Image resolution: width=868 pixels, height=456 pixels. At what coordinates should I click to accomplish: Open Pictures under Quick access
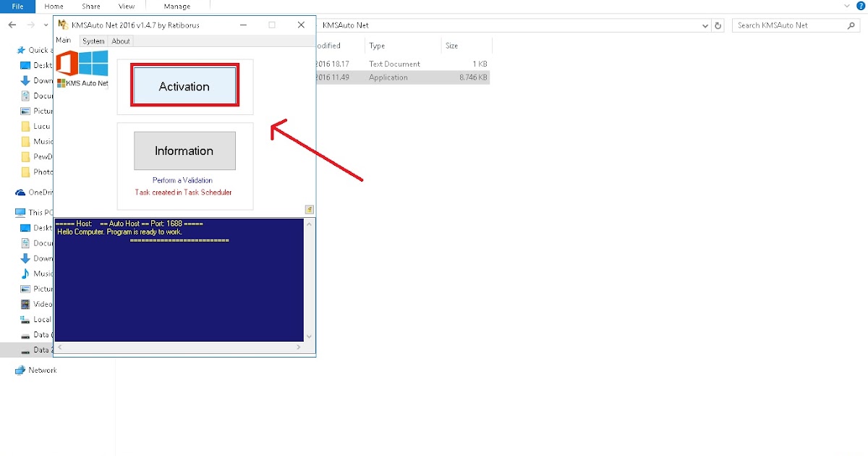tap(36, 111)
